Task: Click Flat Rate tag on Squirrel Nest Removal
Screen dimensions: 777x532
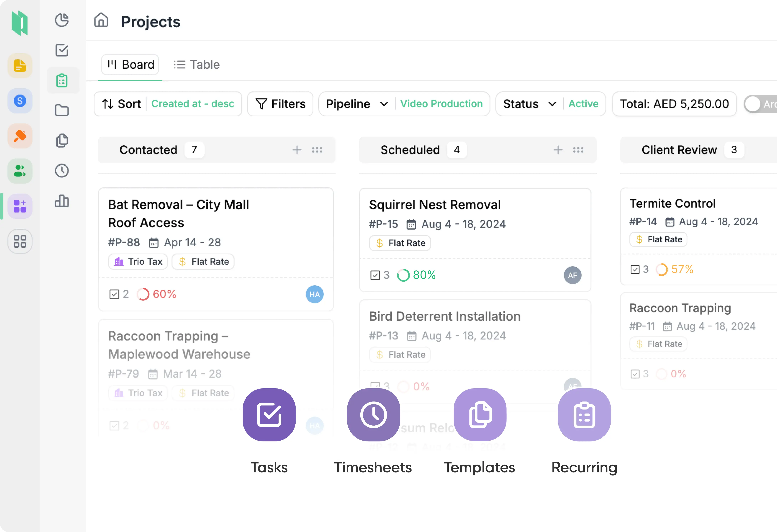Action: [400, 243]
